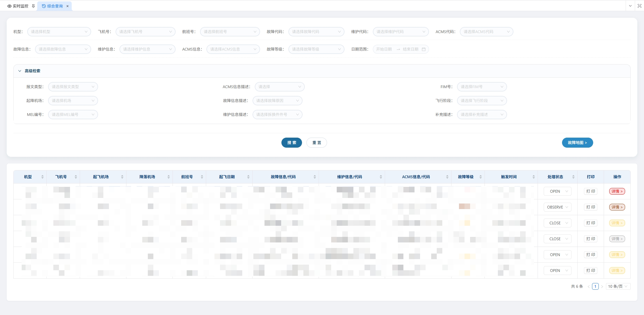Open the FIM号 dropdown
644x315 pixels.
[482, 87]
